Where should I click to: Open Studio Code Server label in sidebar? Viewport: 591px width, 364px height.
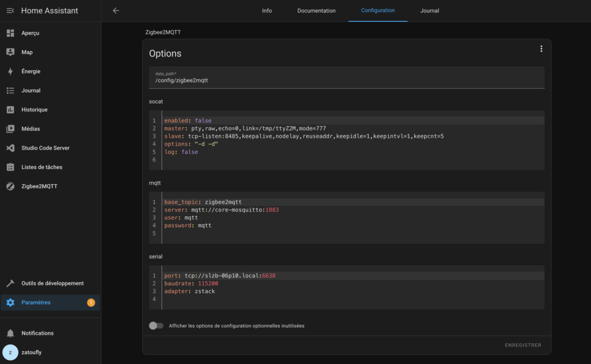45,148
